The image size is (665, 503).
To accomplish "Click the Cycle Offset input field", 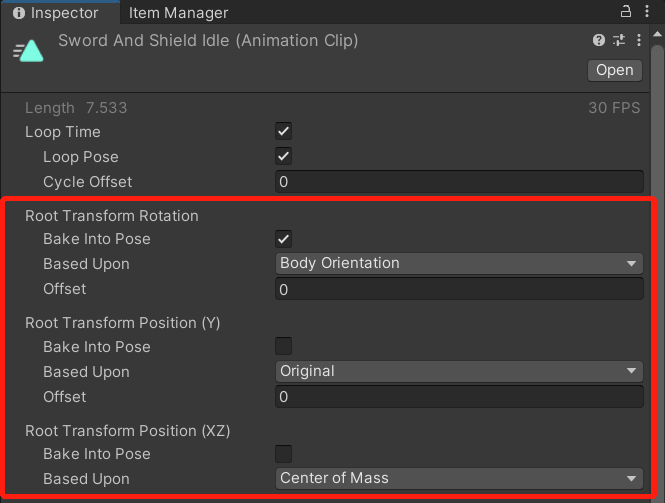I will tap(459, 182).
